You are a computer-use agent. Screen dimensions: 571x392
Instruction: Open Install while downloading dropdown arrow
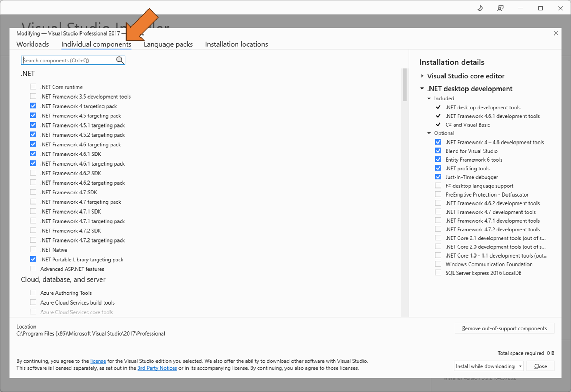[520, 366]
